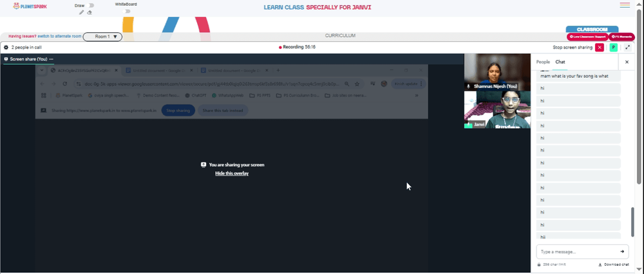Click '2 people in call' text
Image resolution: width=644 pixels, height=274 pixels.
(x=26, y=48)
